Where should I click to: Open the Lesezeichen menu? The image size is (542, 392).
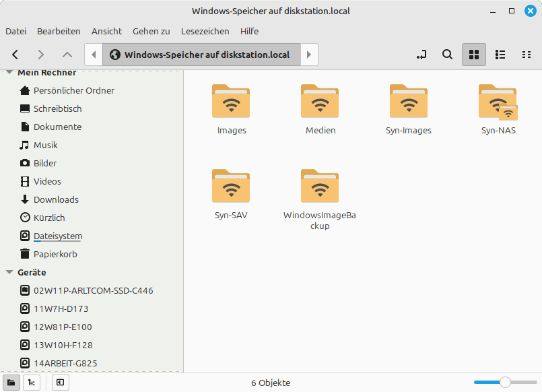tap(205, 31)
